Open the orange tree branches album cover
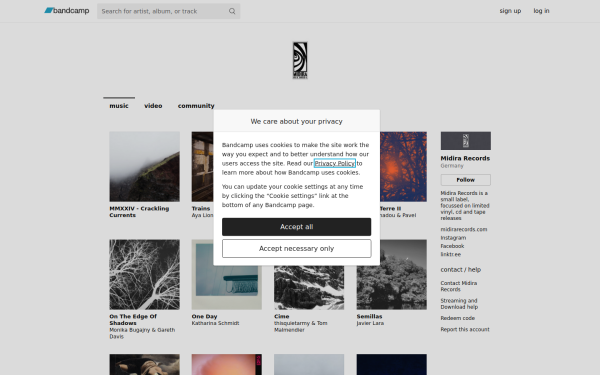This screenshot has height=375, width=600. 403,167
